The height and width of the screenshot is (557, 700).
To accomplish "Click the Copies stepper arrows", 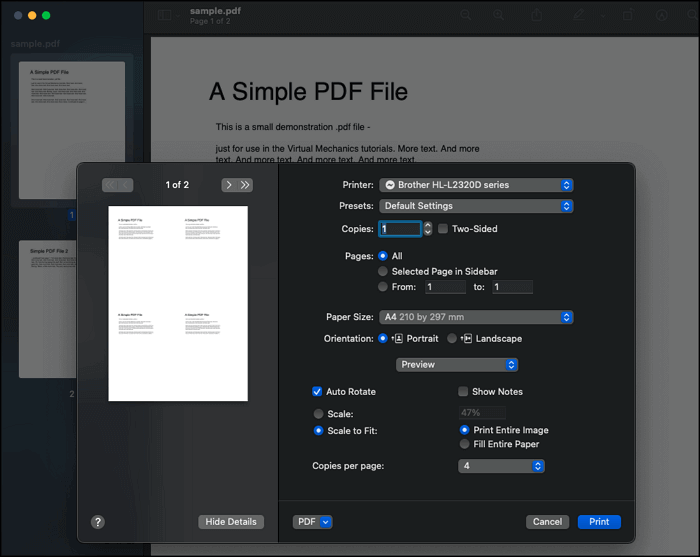I will tap(428, 229).
